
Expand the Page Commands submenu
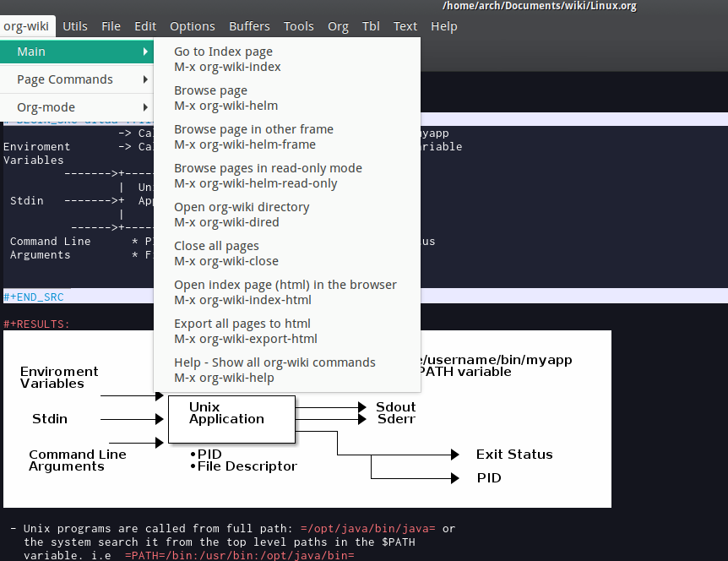(77, 79)
